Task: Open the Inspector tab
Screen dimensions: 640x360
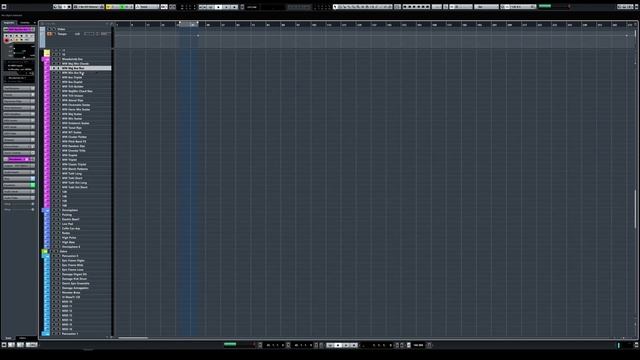Action: pos(9,23)
